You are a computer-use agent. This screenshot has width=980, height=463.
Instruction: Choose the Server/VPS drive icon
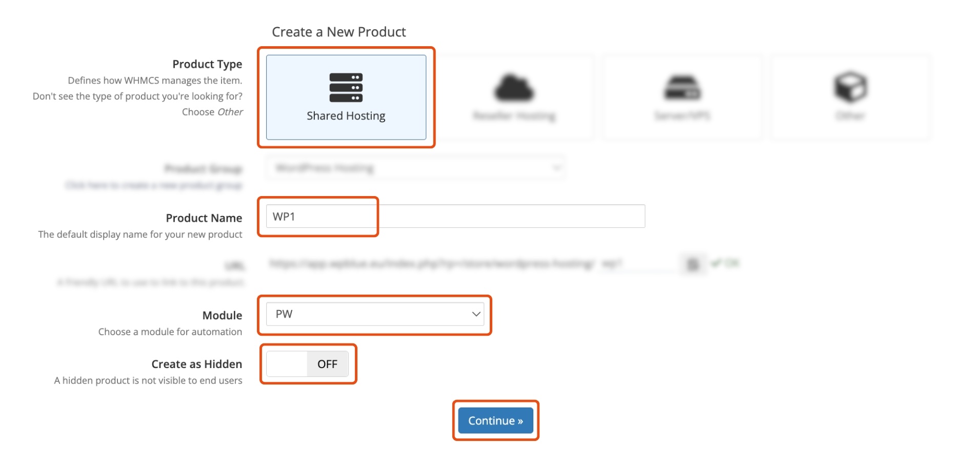[682, 88]
